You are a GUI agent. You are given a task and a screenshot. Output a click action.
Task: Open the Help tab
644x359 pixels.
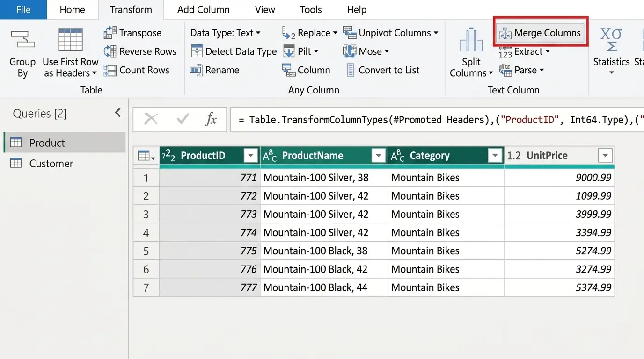tap(357, 10)
